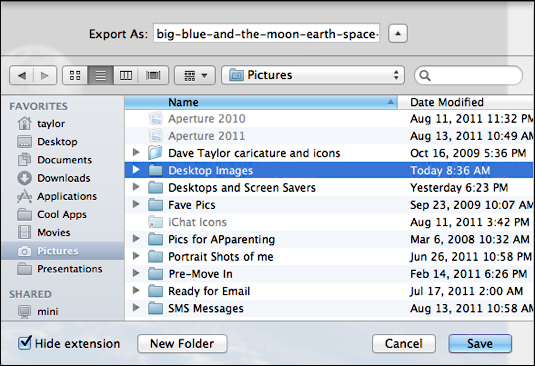Uncheck the Hide extension checkbox
This screenshot has width=535, height=366.
[x=25, y=343]
